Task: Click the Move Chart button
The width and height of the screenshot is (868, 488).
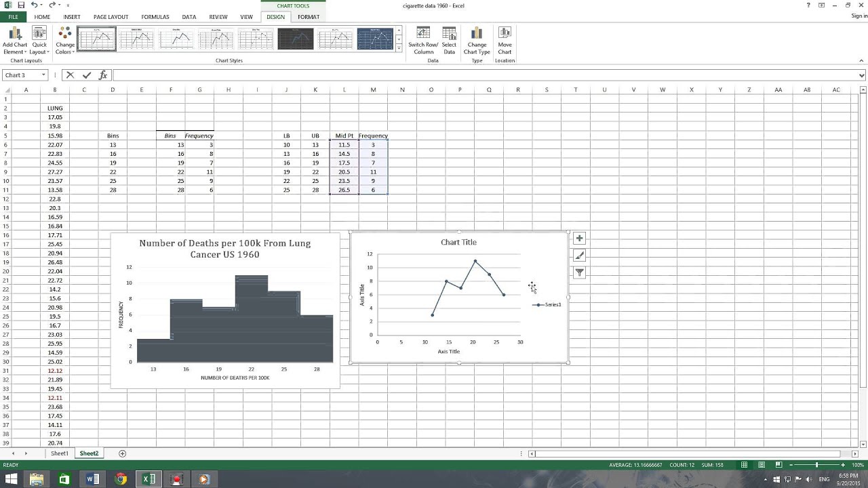Action: coord(505,41)
